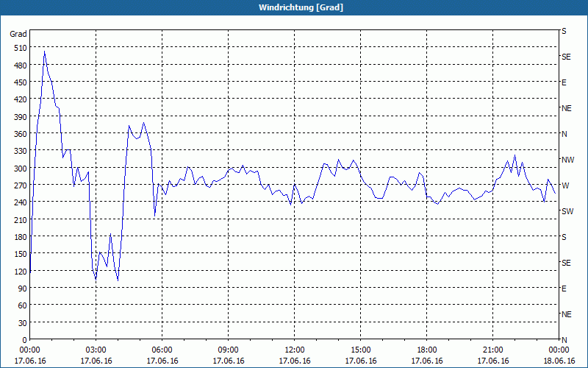Select the "00:00" label above 18.06.16

tap(559, 350)
